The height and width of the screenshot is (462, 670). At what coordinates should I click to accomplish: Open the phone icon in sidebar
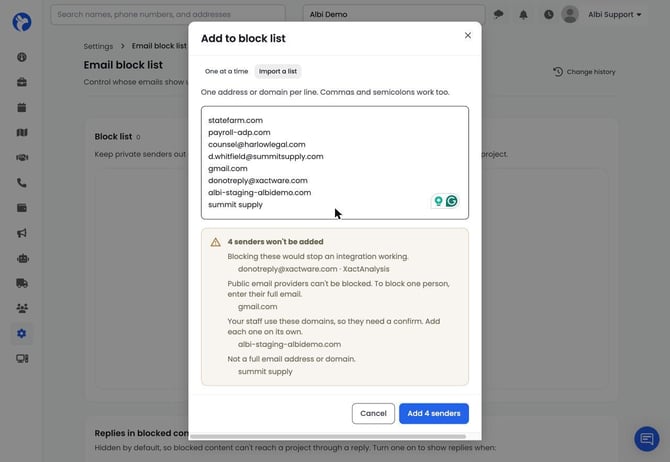coord(22,183)
